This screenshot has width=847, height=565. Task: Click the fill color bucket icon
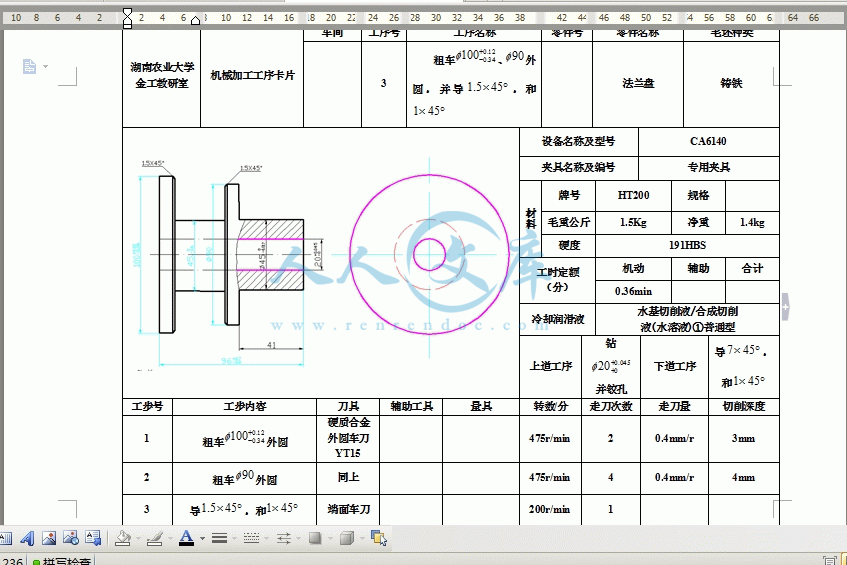pos(123,538)
